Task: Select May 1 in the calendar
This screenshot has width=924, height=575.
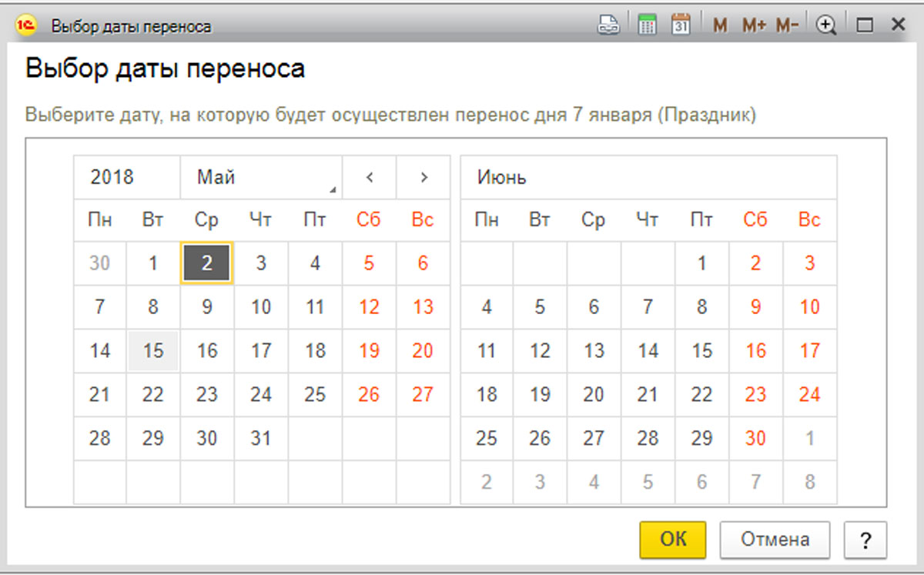Action: coord(153,263)
